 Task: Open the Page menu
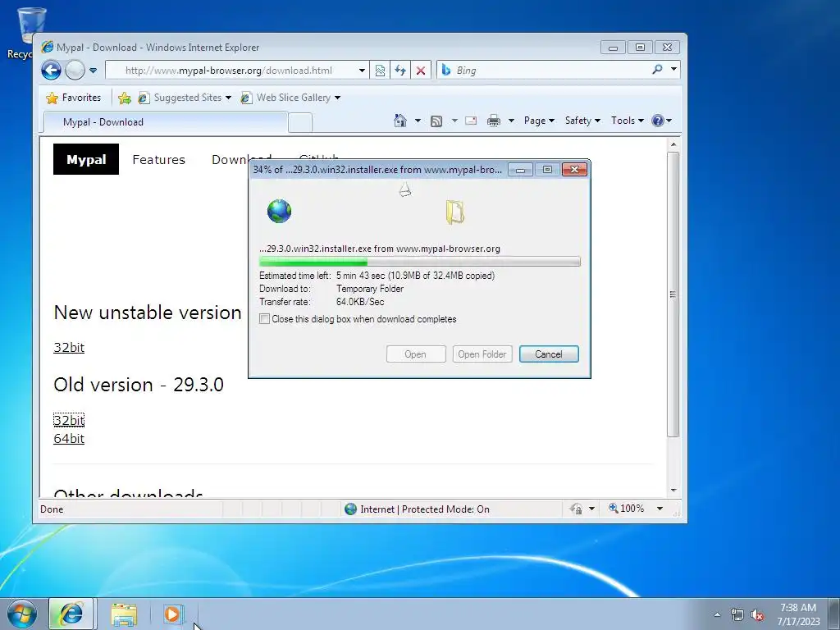[539, 121]
